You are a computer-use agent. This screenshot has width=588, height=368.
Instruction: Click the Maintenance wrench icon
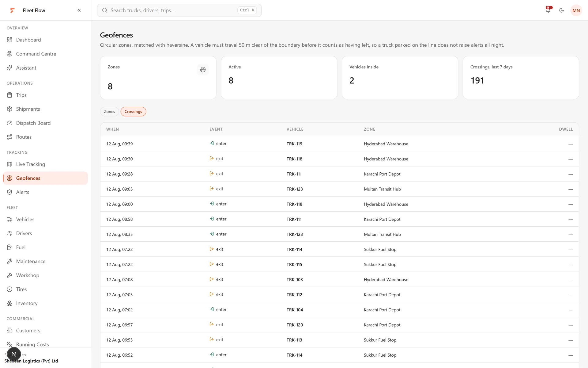coord(10,261)
